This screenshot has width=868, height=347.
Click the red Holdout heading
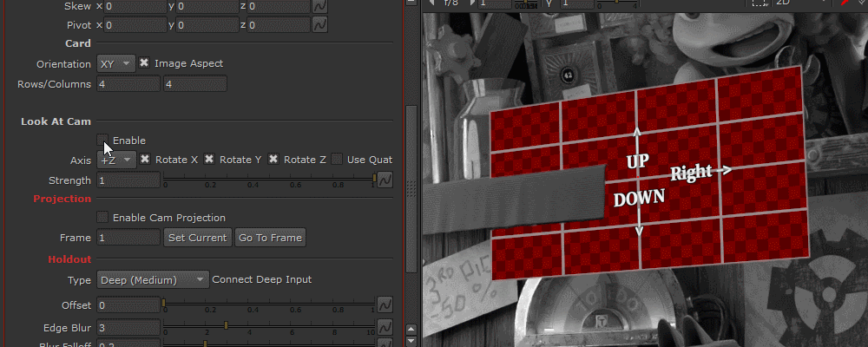click(69, 259)
